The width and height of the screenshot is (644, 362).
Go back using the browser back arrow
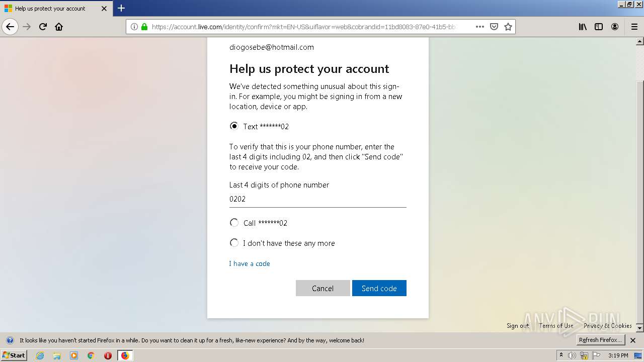pos(10,27)
